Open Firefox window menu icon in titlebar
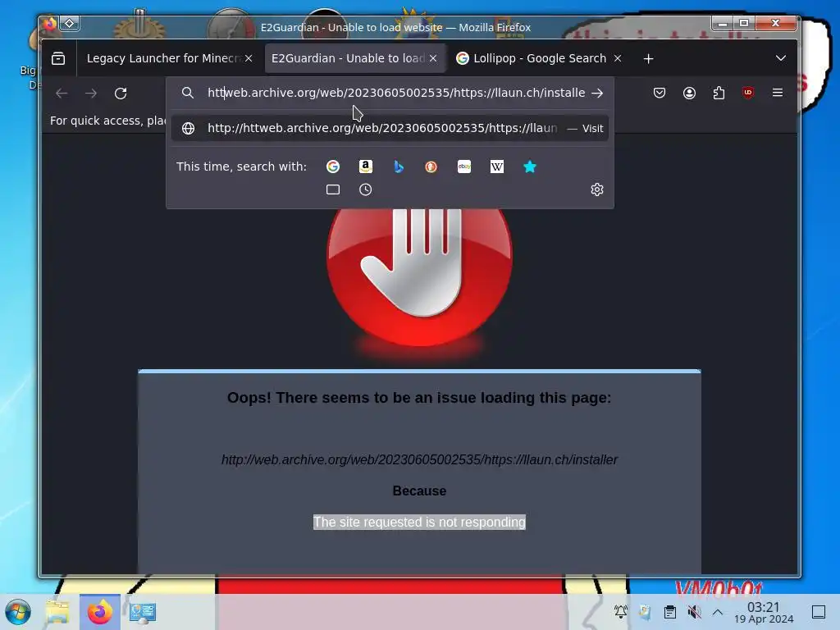 coord(50,24)
